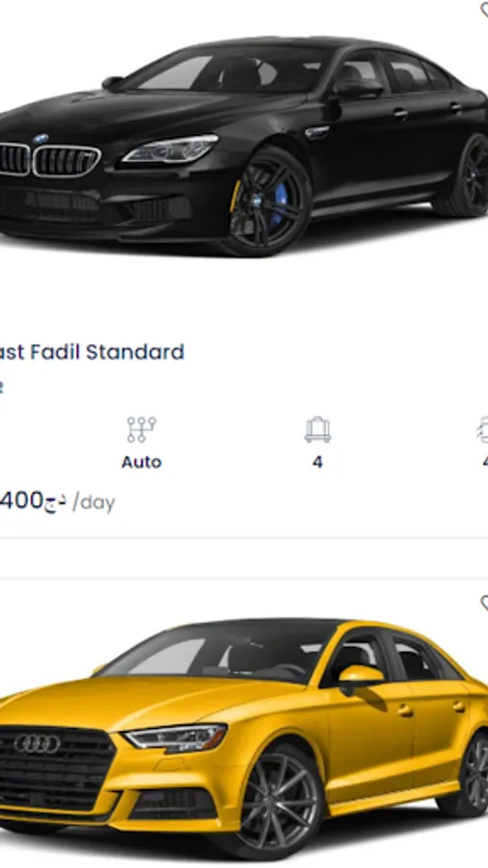The width and height of the screenshot is (488, 868).
Task: Tap the favorite heart on Audi card
Action: click(484, 603)
